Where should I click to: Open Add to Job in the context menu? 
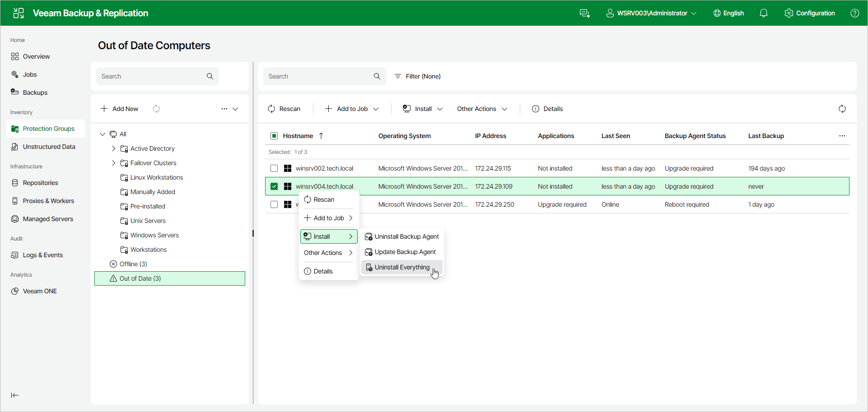pos(329,218)
